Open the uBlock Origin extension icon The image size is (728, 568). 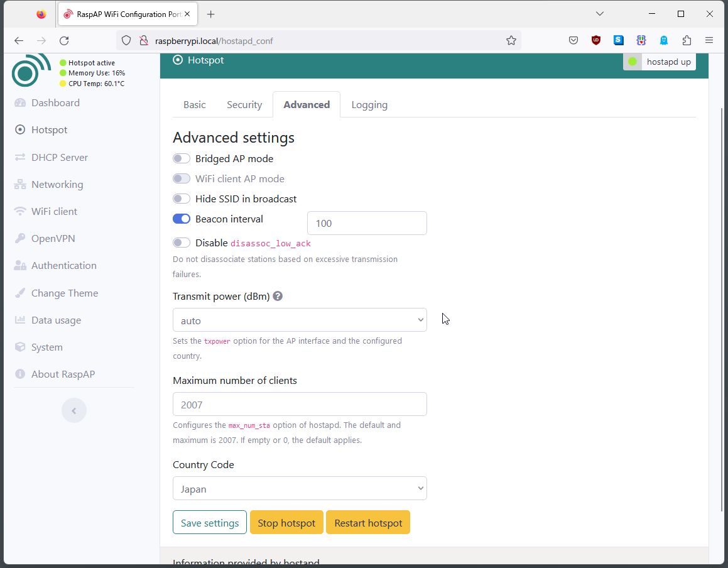click(x=596, y=40)
